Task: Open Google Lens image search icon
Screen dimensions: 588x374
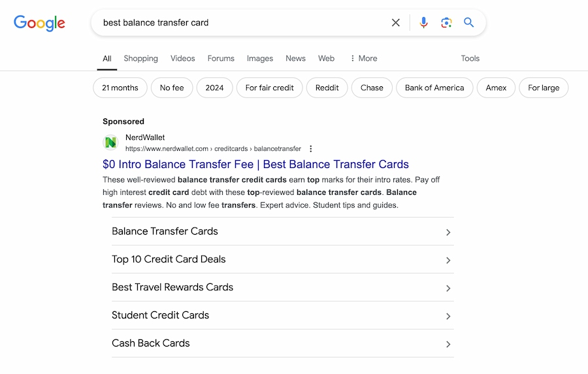Action: (446, 22)
